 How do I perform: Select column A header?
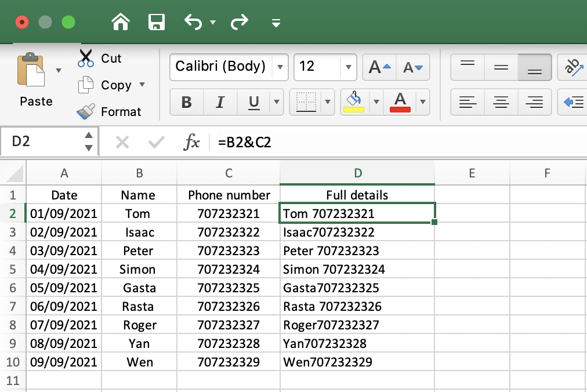(x=64, y=173)
